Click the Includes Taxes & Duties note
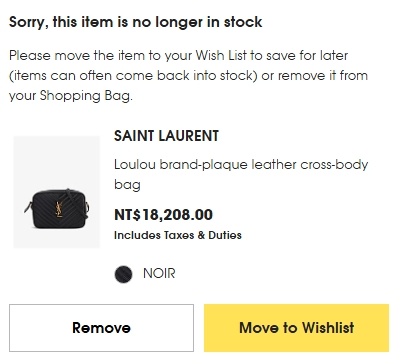Screen dimensions: 401x364 (178, 235)
